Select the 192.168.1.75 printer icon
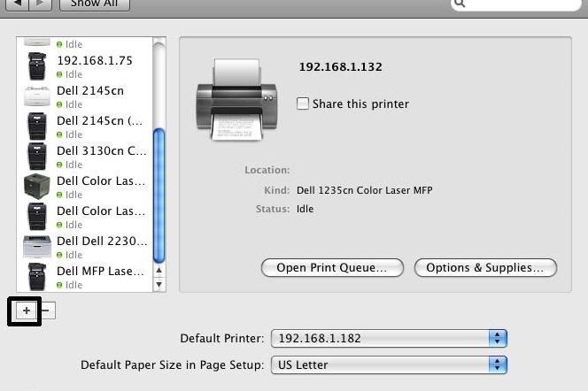The height and width of the screenshot is (391, 588). pyautogui.click(x=37, y=66)
